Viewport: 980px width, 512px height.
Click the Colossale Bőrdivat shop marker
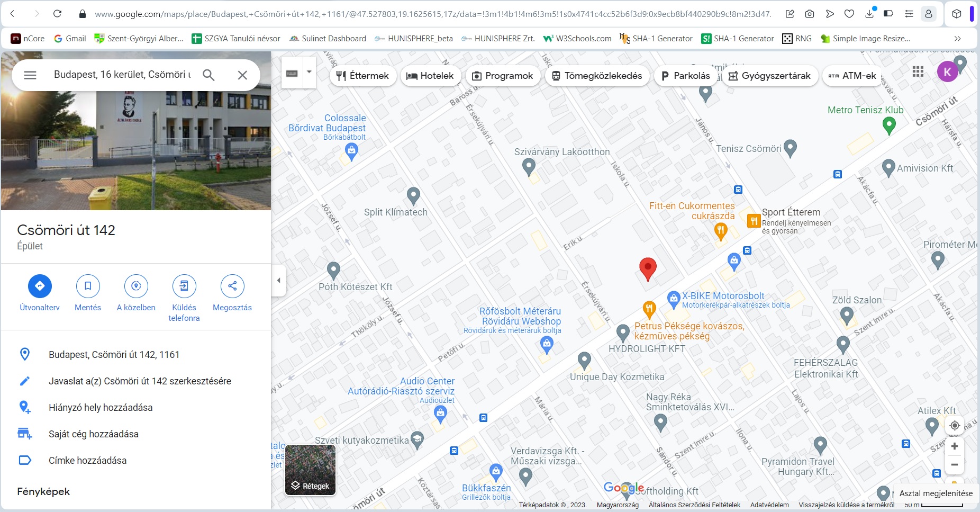[x=351, y=152]
